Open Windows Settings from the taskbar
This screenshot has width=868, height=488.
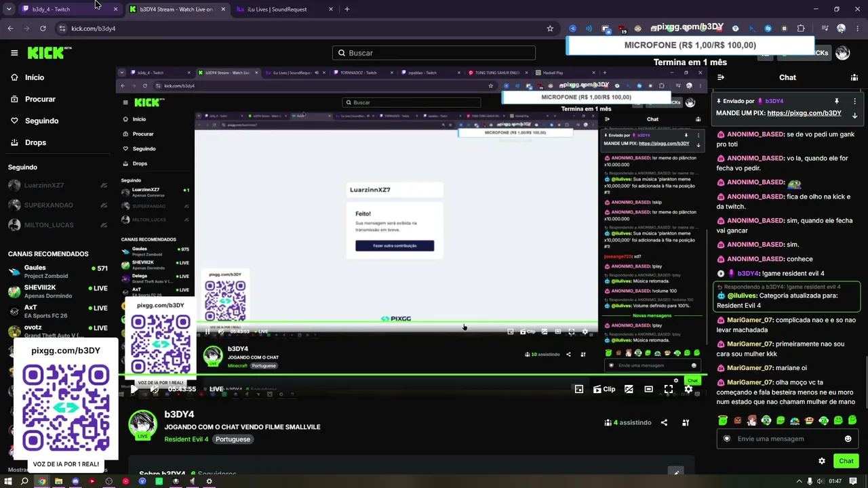click(x=209, y=481)
